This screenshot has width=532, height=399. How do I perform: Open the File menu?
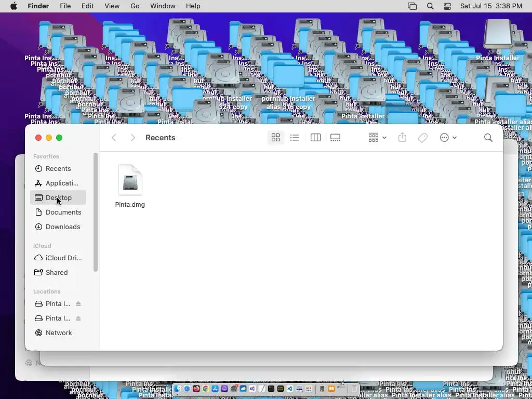coord(65,6)
